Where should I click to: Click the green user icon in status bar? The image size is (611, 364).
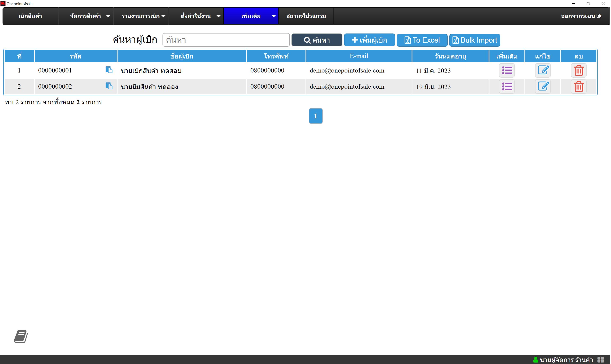pyautogui.click(x=536, y=360)
